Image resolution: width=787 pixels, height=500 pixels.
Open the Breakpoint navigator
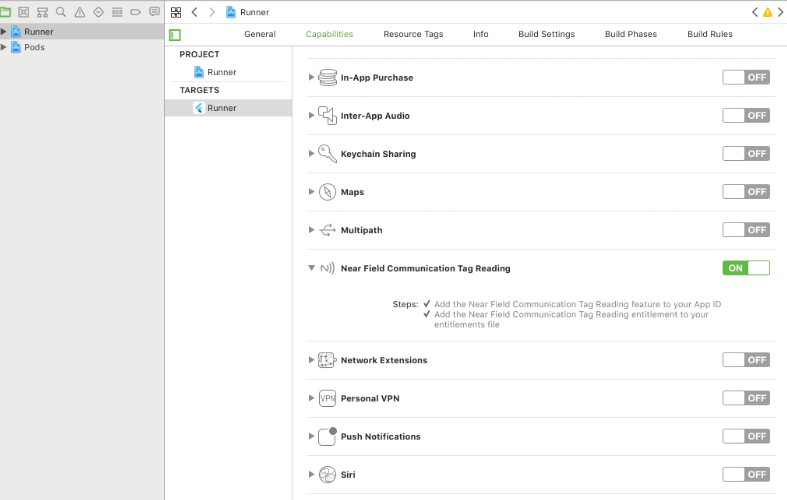point(135,12)
